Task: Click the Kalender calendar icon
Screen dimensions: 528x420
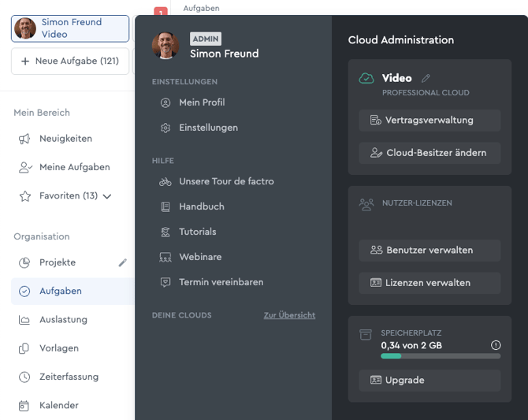Action: pos(24,406)
